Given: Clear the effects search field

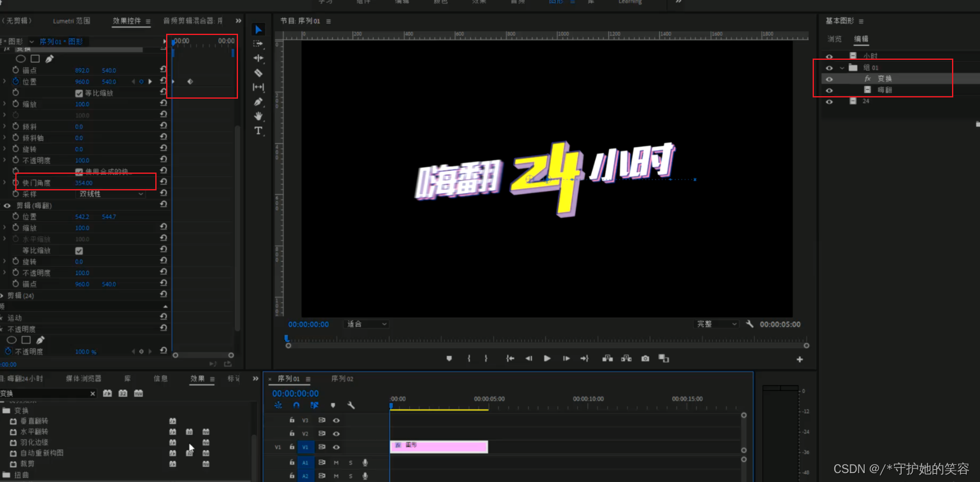Looking at the screenshot, I should (x=92, y=394).
